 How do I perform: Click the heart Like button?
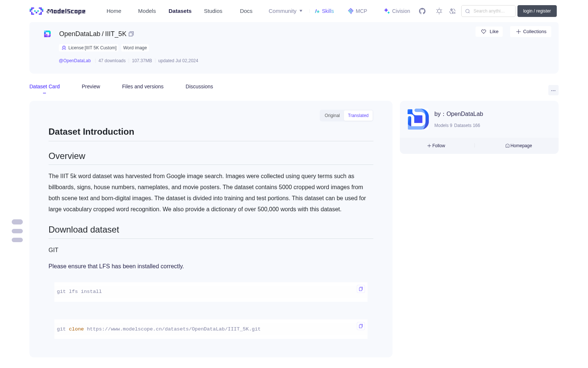(489, 32)
